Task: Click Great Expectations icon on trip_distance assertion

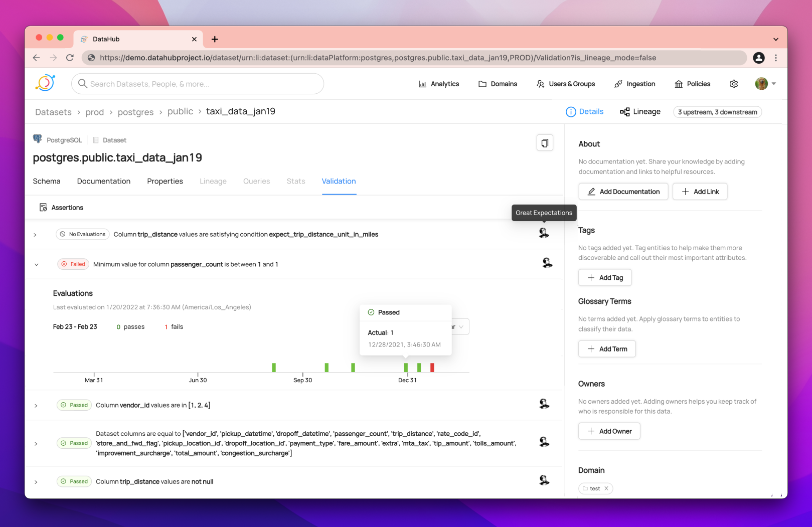Action: click(x=544, y=233)
